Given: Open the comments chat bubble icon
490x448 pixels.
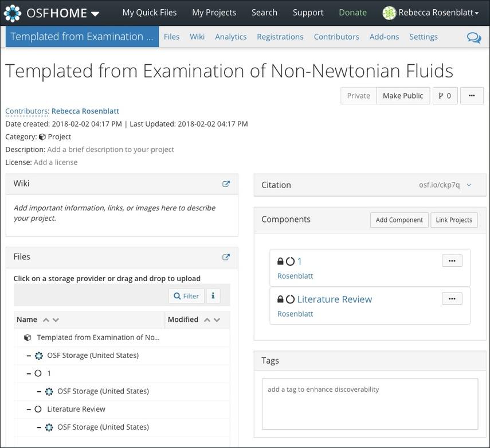Looking at the screenshot, I should click(x=474, y=37).
